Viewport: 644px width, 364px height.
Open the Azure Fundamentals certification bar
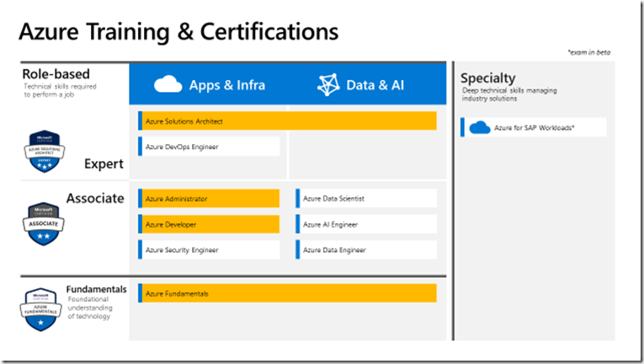[288, 293]
